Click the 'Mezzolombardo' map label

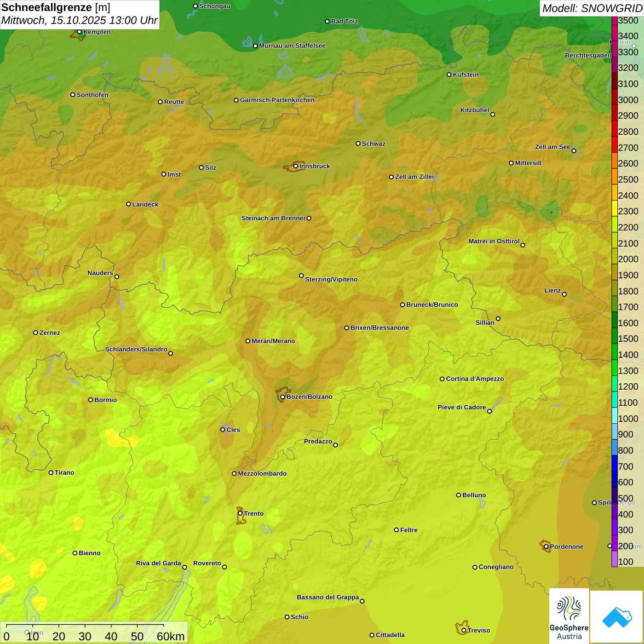[x=262, y=473]
